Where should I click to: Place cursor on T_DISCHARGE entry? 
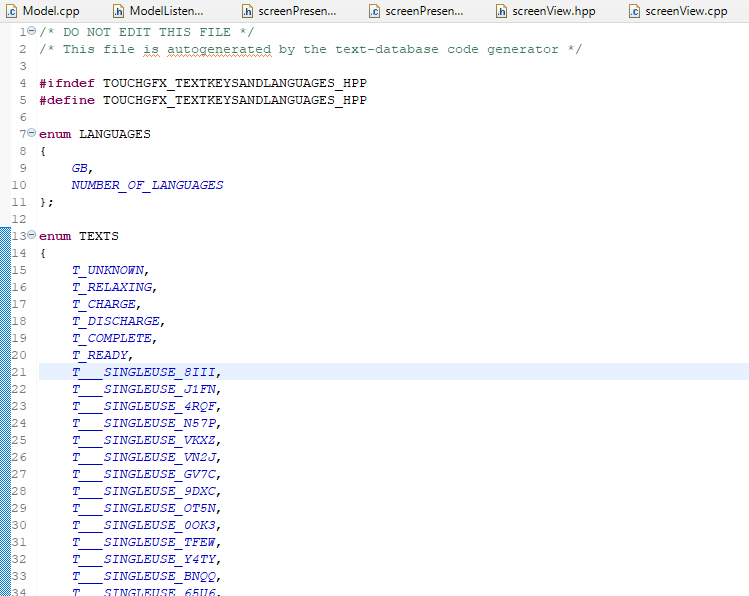click(116, 321)
